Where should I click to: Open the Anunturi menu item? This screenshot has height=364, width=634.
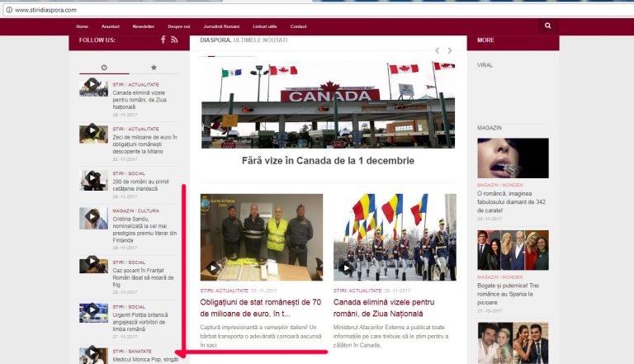pos(110,26)
